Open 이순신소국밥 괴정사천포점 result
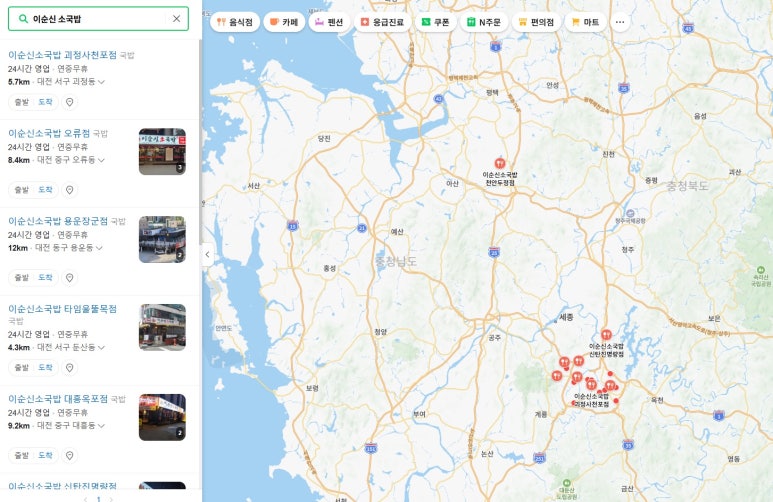Image resolution: width=773 pixels, height=502 pixels. tap(62, 55)
